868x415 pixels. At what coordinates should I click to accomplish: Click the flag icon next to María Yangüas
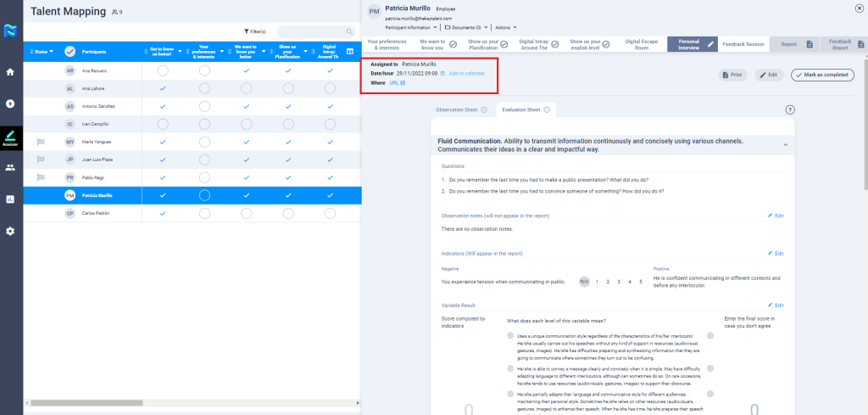(40, 142)
